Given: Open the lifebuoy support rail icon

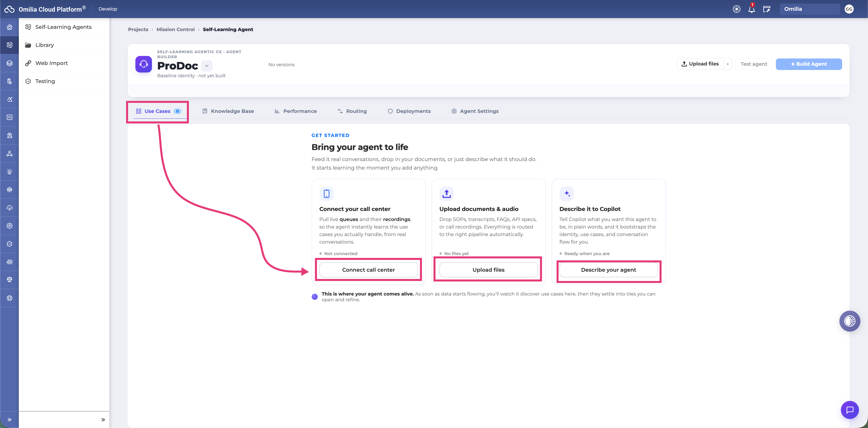Looking at the screenshot, I should pyautogui.click(x=10, y=298).
